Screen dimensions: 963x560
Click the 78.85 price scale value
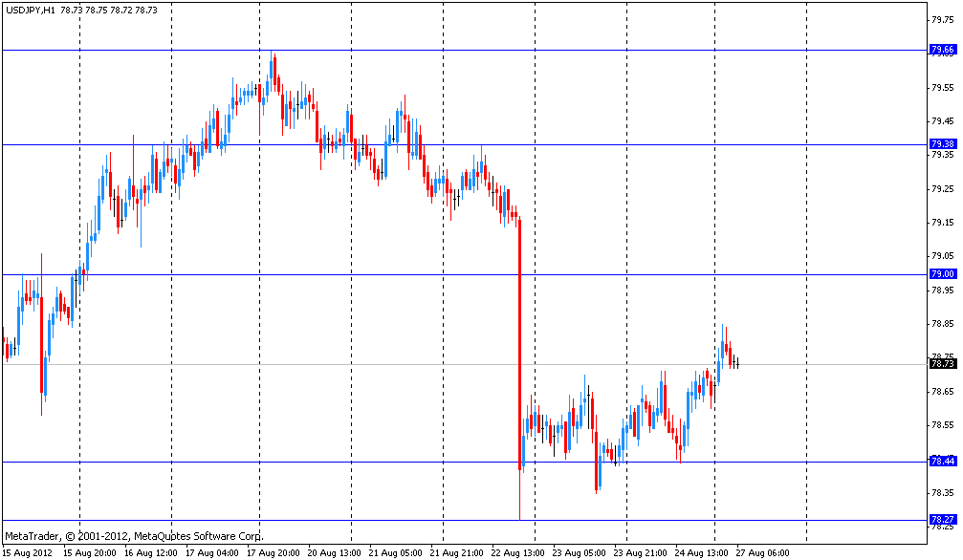pos(942,324)
